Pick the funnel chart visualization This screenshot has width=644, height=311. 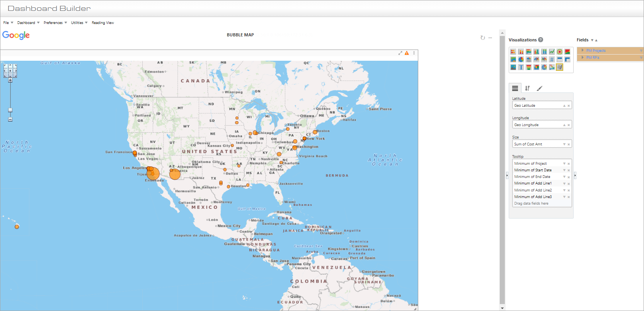[529, 67]
